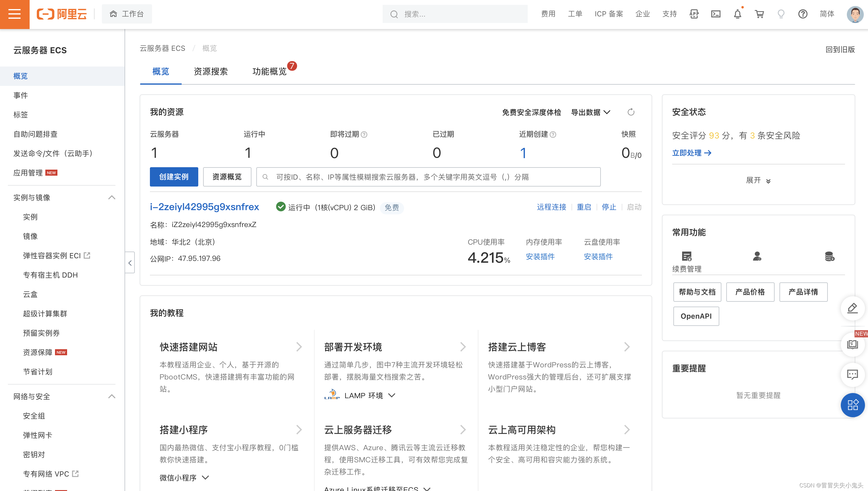Open 工作台 home button
The height and width of the screenshot is (491, 868).
tap(127, 14)
